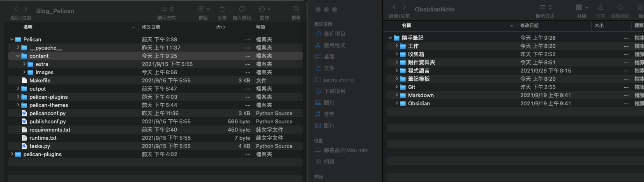Expand the 工作 folder

tap(397, 46)
